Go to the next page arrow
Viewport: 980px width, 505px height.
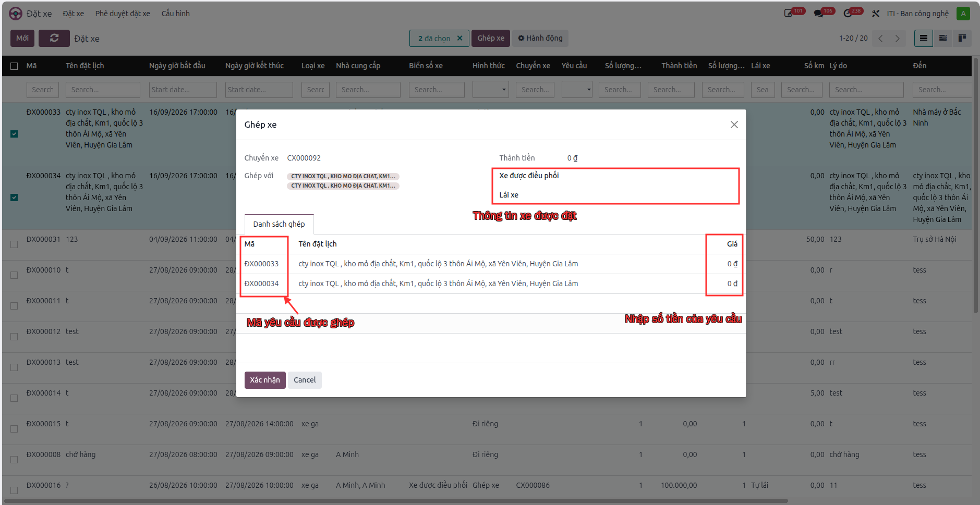click(x=898, y=38)
